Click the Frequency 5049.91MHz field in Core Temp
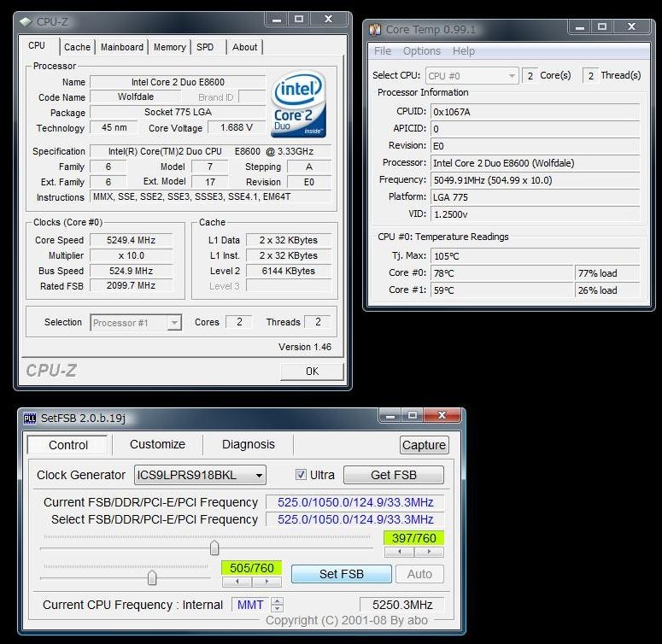The image size is (662, 644). [x=536, y=180]
